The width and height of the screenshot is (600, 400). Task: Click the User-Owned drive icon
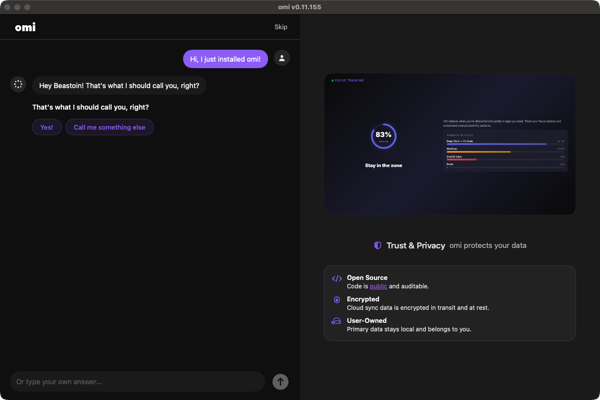click(x=336, y=321)
